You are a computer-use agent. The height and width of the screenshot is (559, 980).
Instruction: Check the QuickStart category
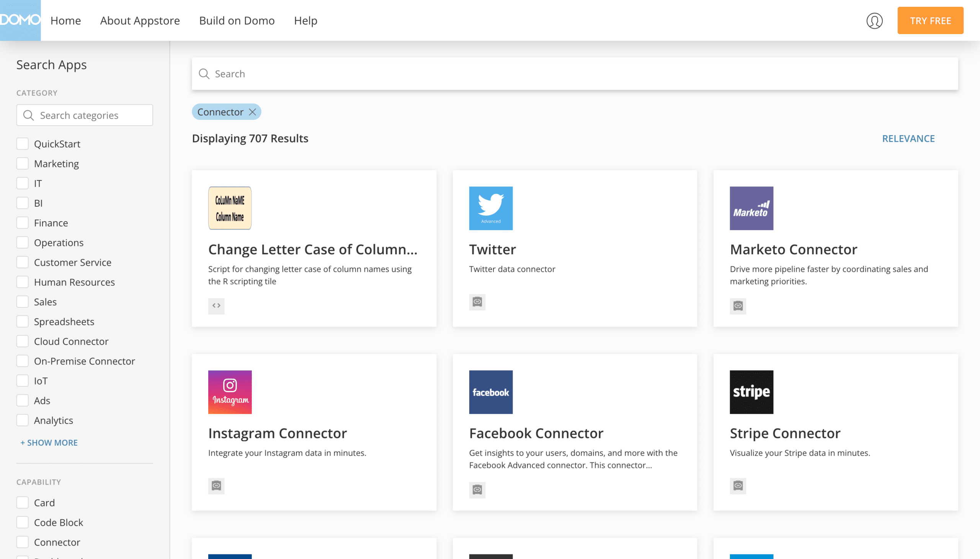tap(22, 144)
